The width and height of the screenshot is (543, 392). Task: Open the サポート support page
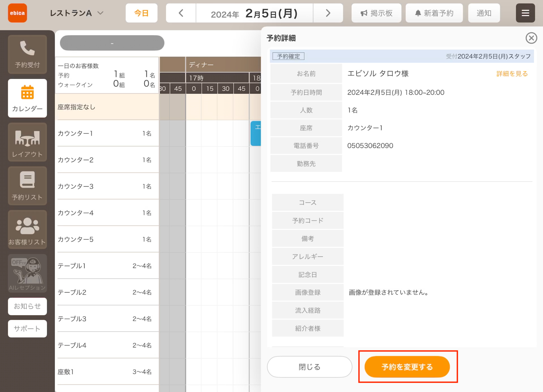(x=27, y=329)
